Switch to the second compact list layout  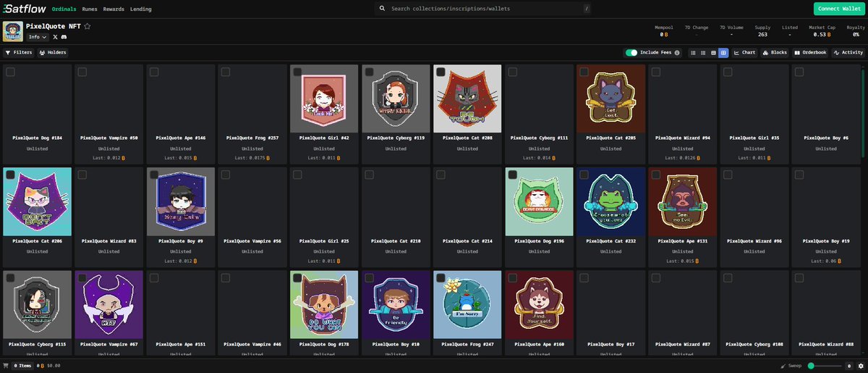click(703, 53)
